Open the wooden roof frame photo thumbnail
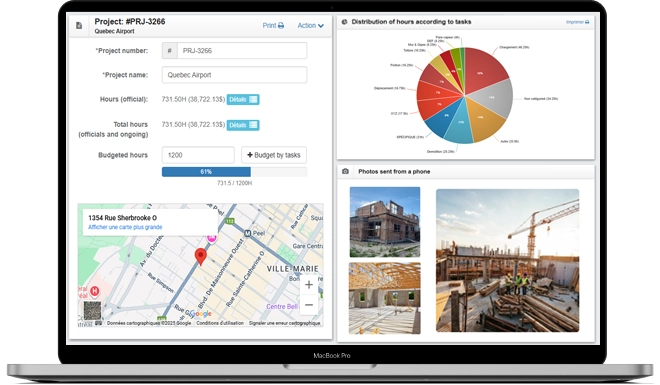 coord(385,298)
